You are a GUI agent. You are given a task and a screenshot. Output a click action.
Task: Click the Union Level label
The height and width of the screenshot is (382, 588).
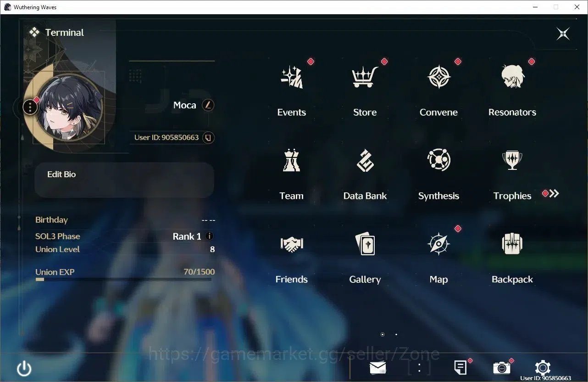[57, 249]
